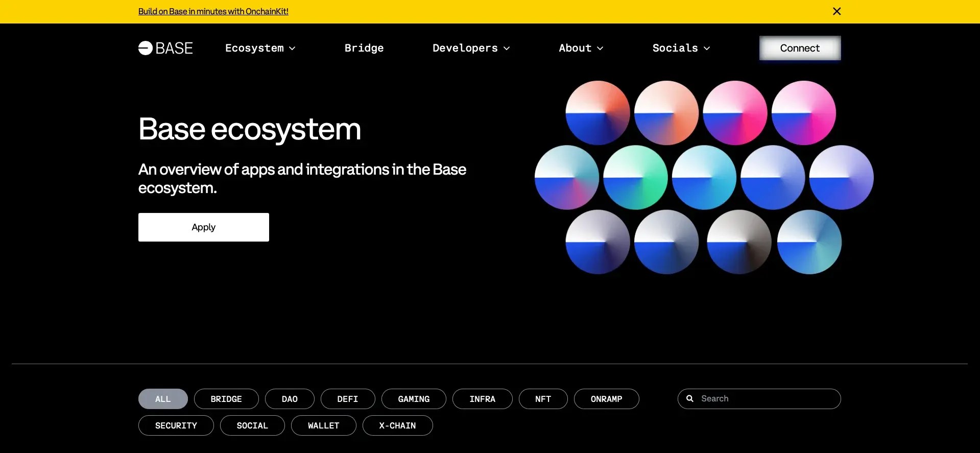Filter by DAO category
Viewport: 980px width, 453px height.
pyautogui.click(x=290, y=399)
